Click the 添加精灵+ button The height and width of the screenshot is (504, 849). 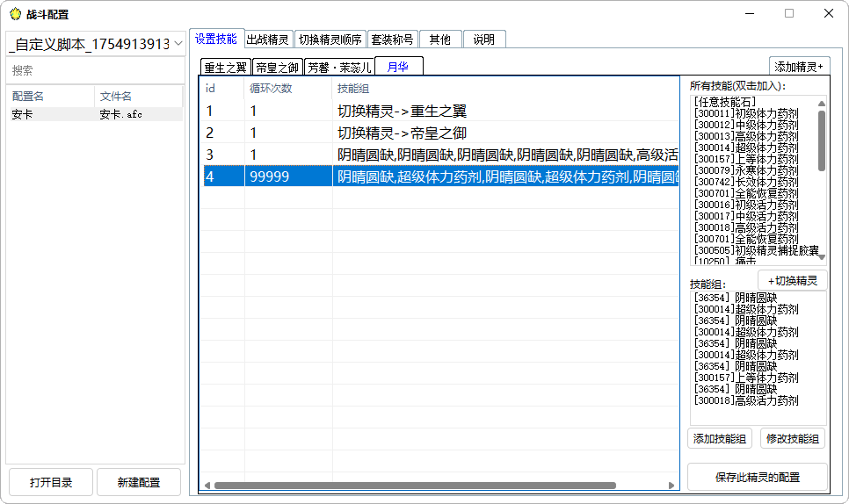[x=799, y=67]
